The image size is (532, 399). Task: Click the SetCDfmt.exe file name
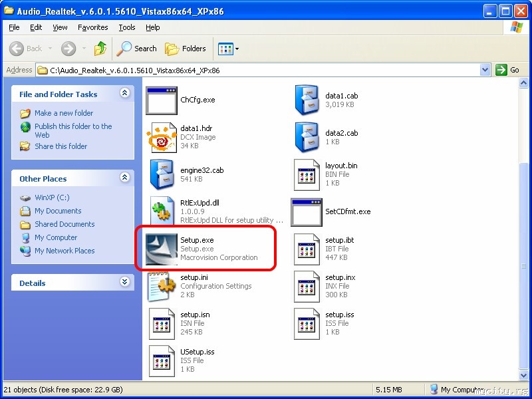(x=348, y=211)
